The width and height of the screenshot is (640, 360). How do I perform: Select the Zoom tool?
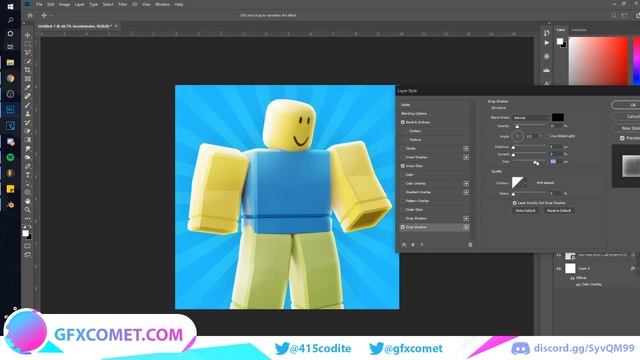pos(27,210)
